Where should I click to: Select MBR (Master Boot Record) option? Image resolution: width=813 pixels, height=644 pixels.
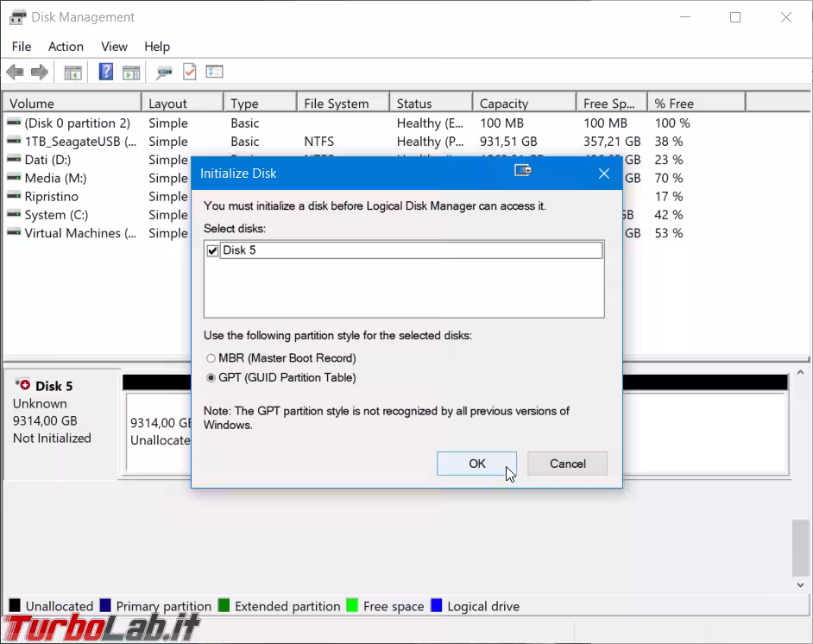(x=211, y=358)
